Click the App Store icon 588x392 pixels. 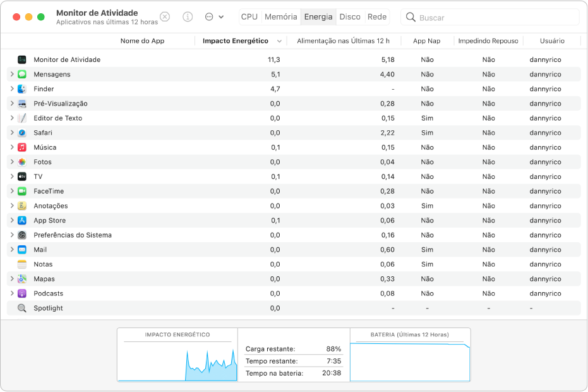[22, 221]
